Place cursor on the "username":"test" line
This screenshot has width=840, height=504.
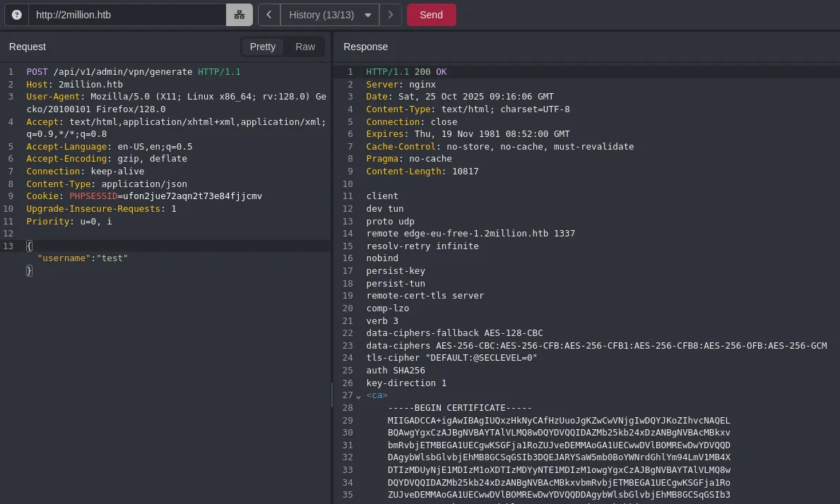click(x=83, y=258)
